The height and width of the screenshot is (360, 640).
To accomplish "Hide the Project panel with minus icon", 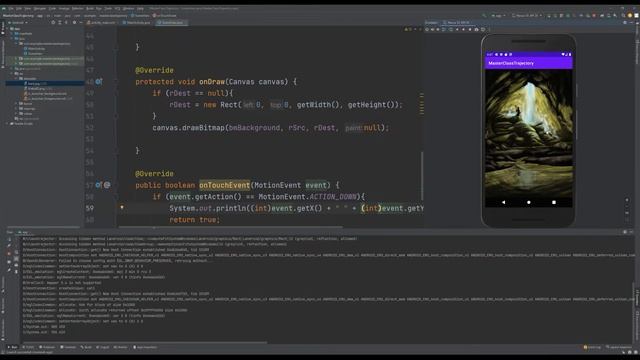I will (81, 23).
